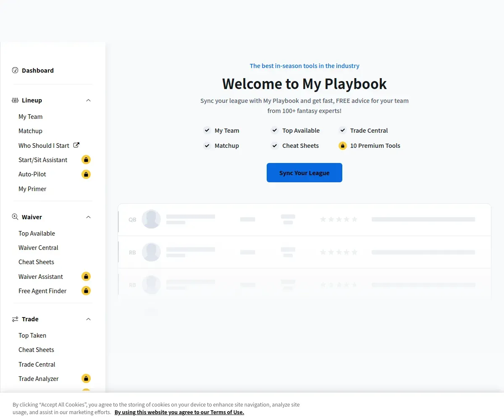
Task: Click the Trade arrows icon
Action: [15, 319]
